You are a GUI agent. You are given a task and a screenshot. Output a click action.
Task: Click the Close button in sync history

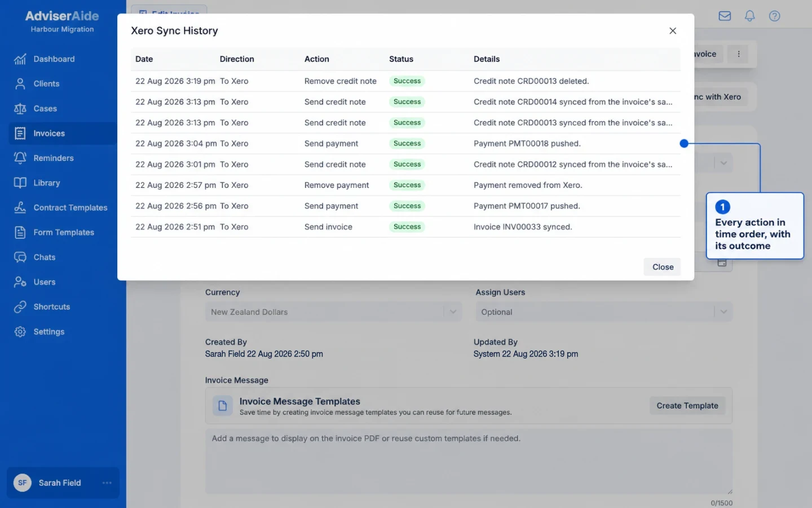click(x=663, y=267)
